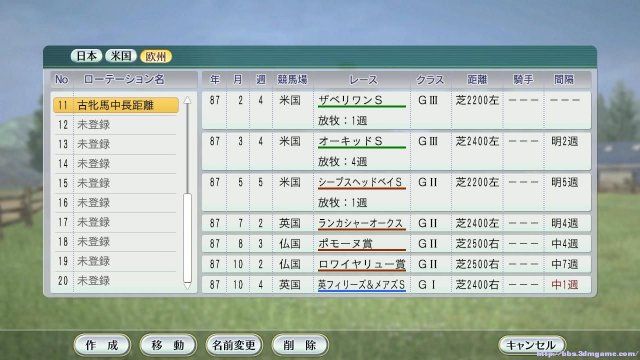
Task: Select unregistered rotation slot 20
Action: coord(116,281)
